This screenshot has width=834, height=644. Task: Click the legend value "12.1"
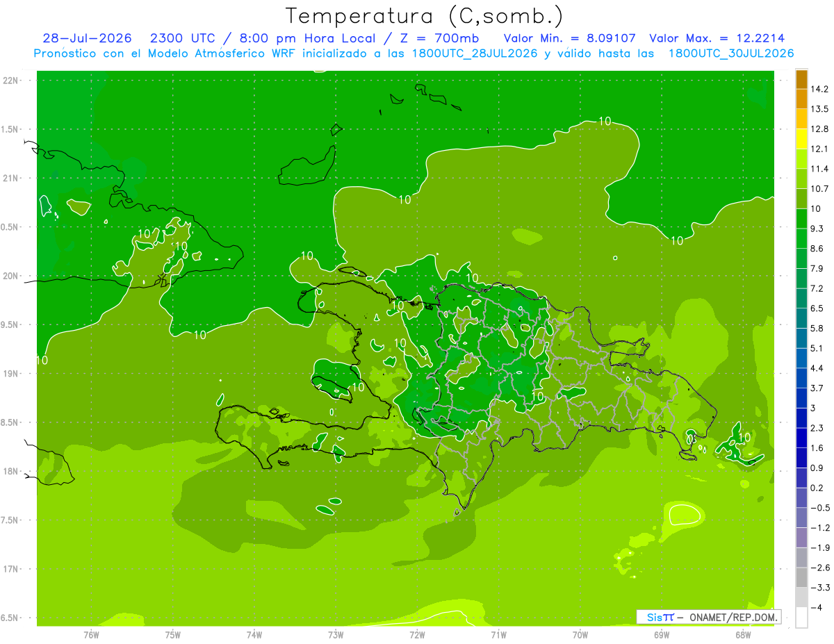click(x=820, y=149)
